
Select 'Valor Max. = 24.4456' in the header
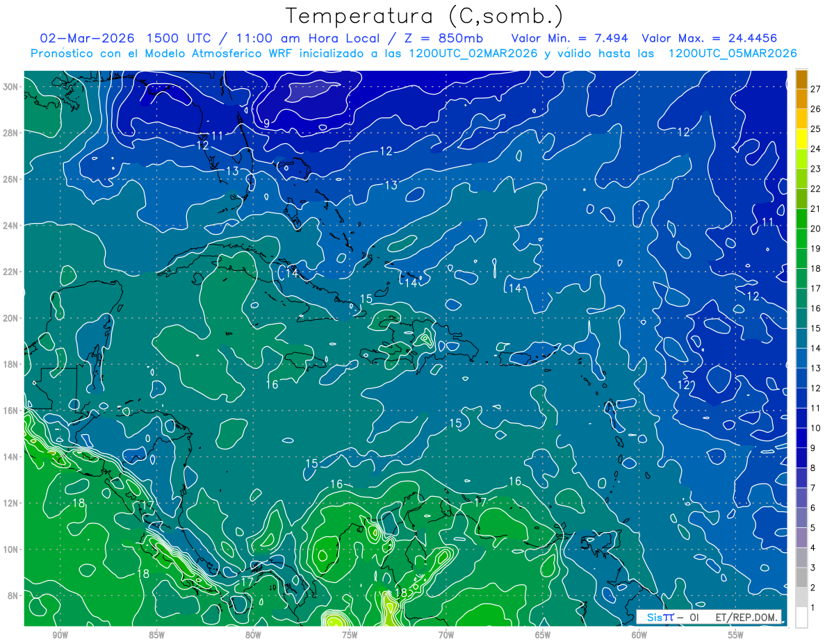pos(709,38)
